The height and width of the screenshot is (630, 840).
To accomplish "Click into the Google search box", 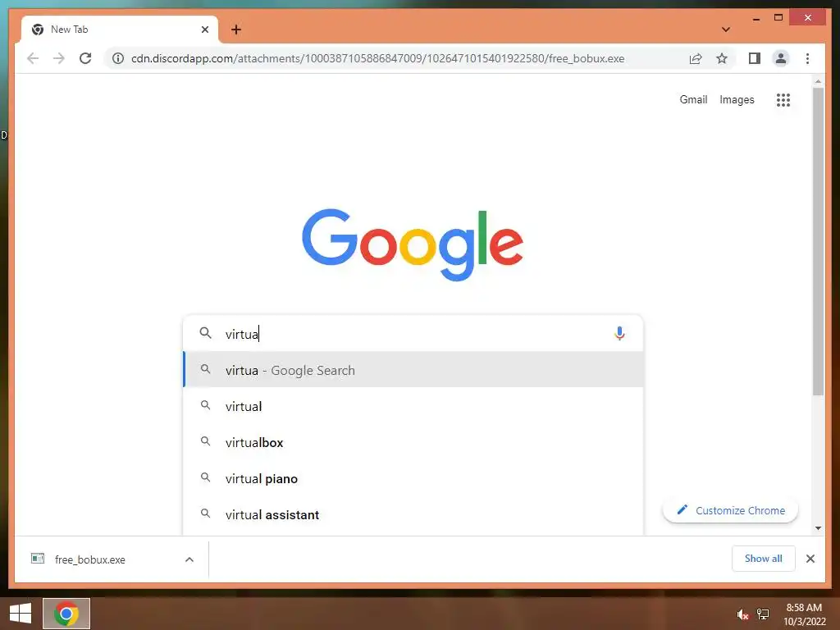I will click(x=413, y=333).
